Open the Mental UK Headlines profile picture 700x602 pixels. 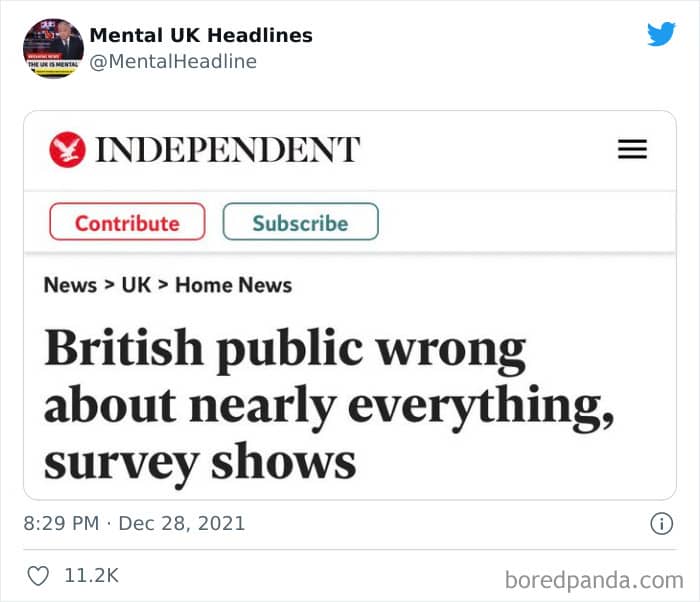click(53, 48)
